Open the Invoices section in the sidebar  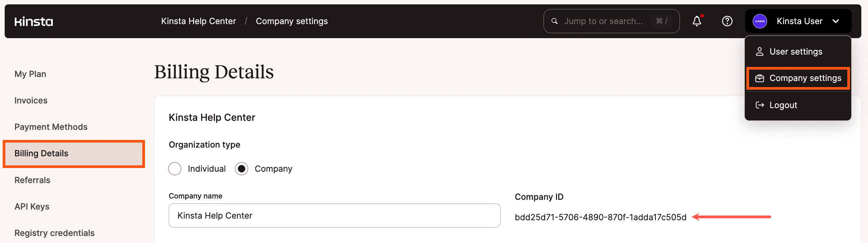click(31, 100)
